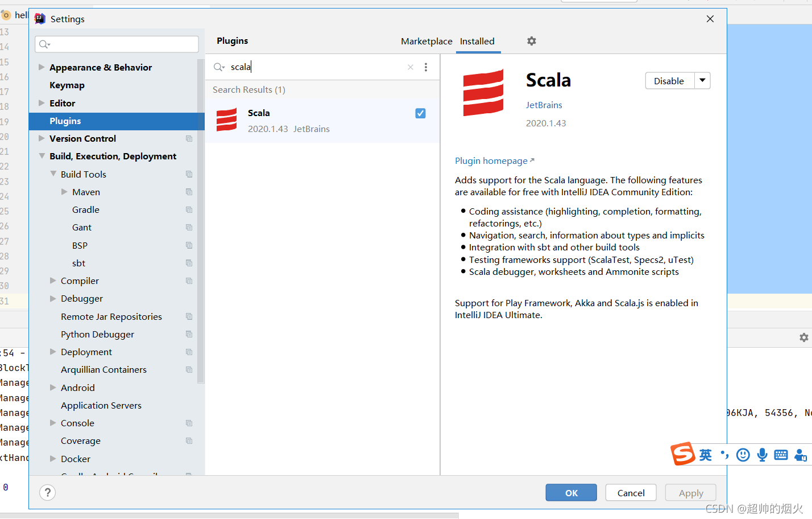Screen dimensions: 812x519
Task: Click the OK button
Action: coord(571,493)
